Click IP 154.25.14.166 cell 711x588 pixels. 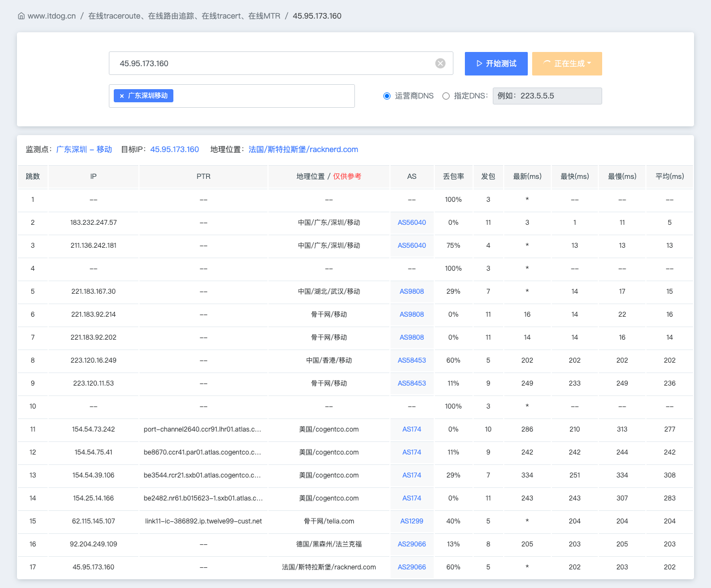click(94, 498)
